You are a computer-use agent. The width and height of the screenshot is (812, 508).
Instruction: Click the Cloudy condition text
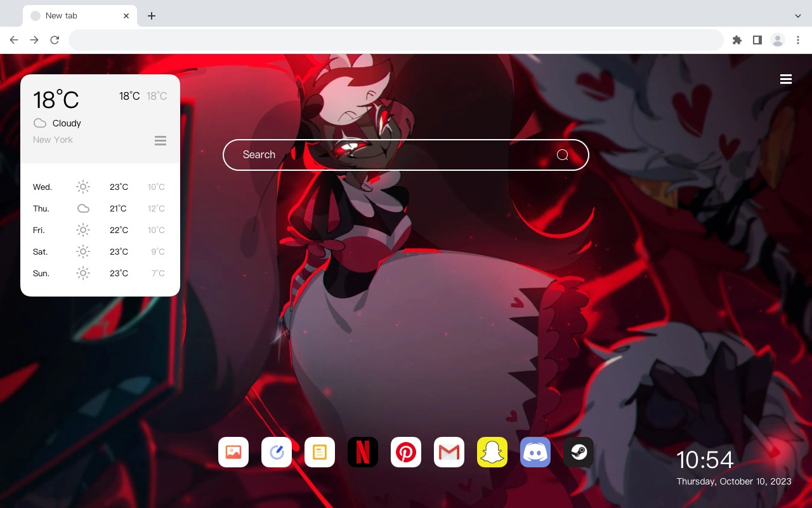tap(67, 123)
